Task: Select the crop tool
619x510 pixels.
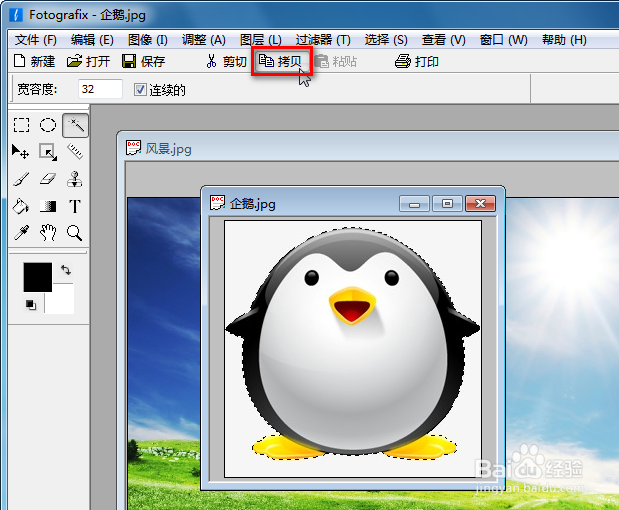Action: pos(48,152)
